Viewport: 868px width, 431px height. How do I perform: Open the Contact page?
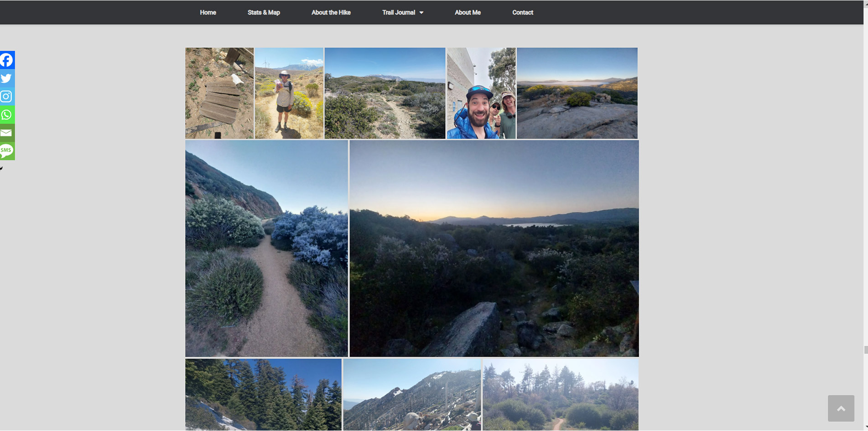pos(522,13)
